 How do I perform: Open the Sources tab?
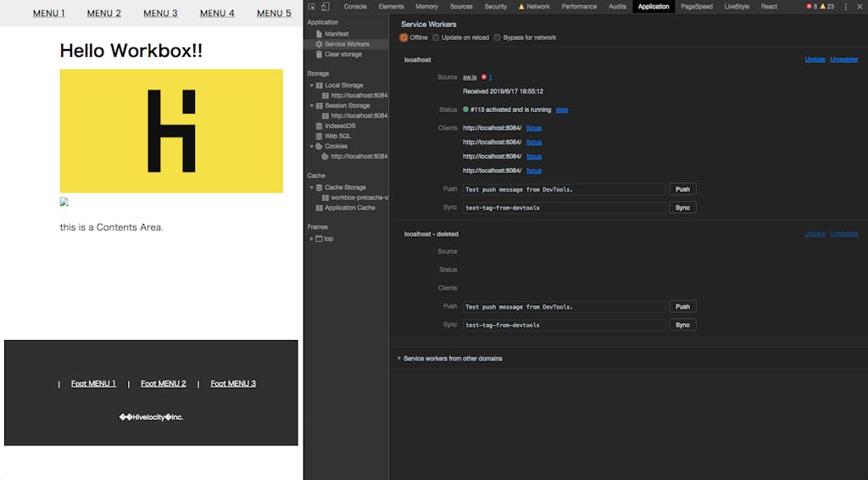[x=461, y=7]
